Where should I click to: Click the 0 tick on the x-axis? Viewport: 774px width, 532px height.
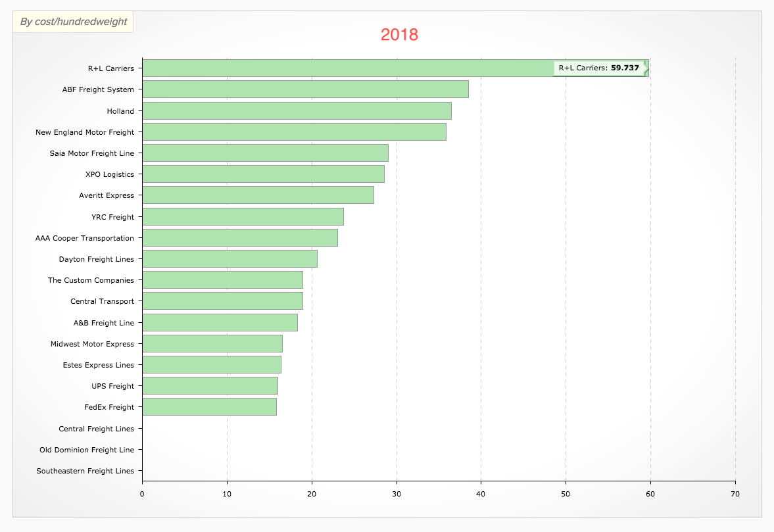tap(142, 494)
